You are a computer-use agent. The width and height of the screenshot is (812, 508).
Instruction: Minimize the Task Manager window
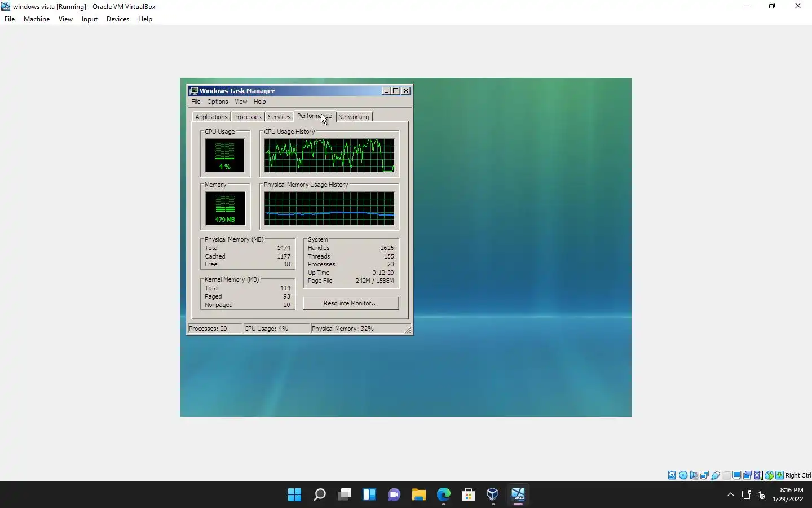pyautogui.click(x=386, y=90)
